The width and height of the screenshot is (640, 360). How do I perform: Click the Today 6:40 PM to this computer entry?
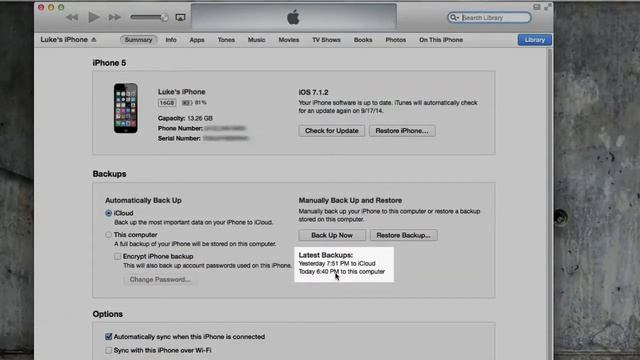click(342, 271)
